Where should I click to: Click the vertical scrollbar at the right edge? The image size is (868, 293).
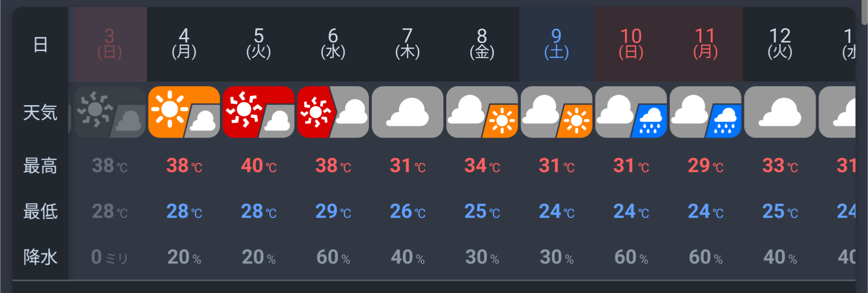pos(864,12)
